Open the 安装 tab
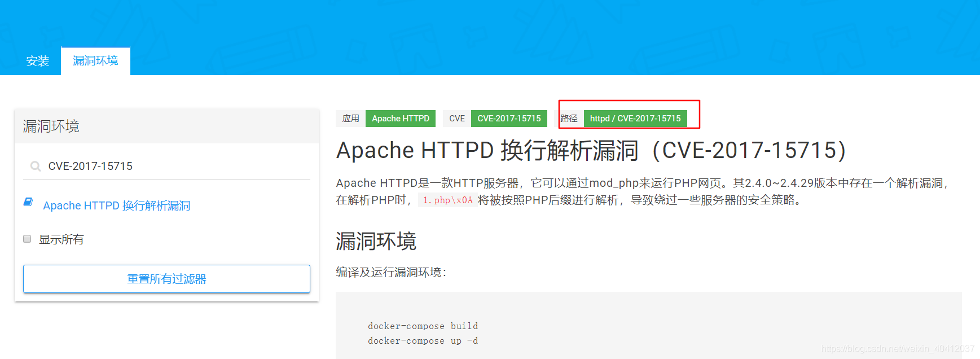 click(37, 61)
